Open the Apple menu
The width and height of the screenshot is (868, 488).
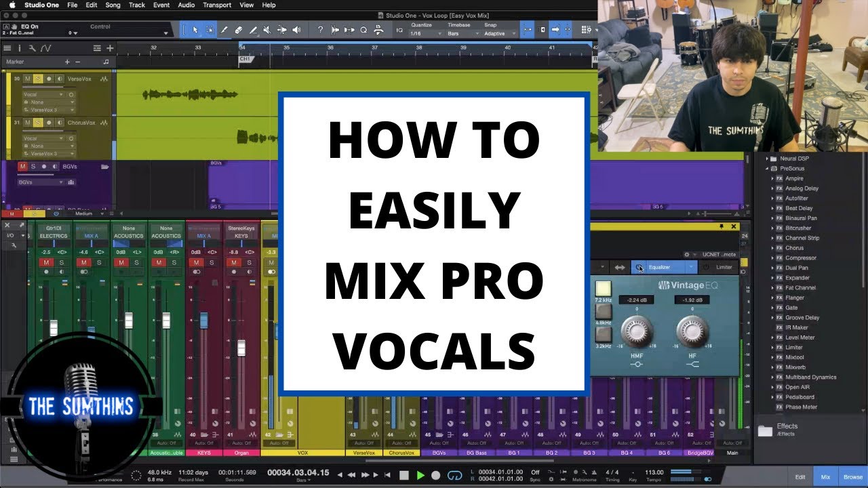12,5
